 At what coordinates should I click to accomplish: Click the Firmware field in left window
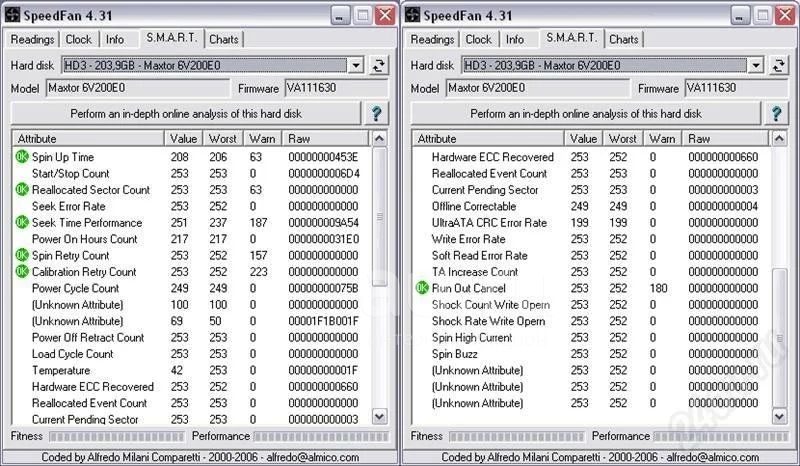[336, 88]
